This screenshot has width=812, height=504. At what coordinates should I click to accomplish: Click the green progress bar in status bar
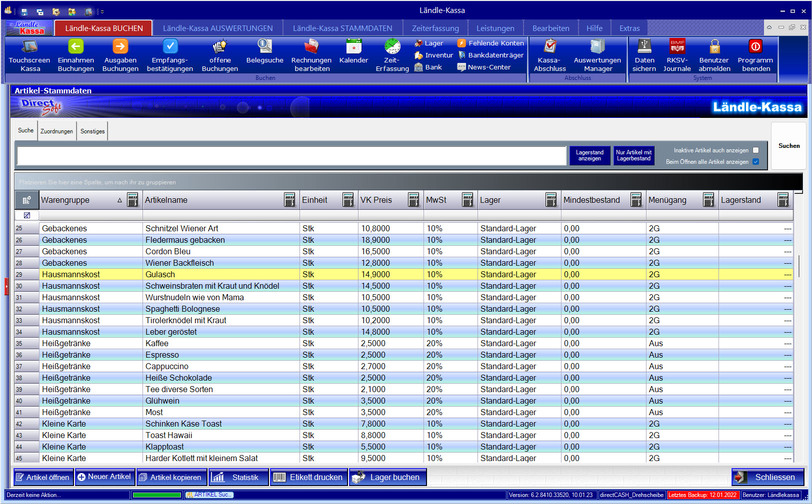(x=157, y=495)
